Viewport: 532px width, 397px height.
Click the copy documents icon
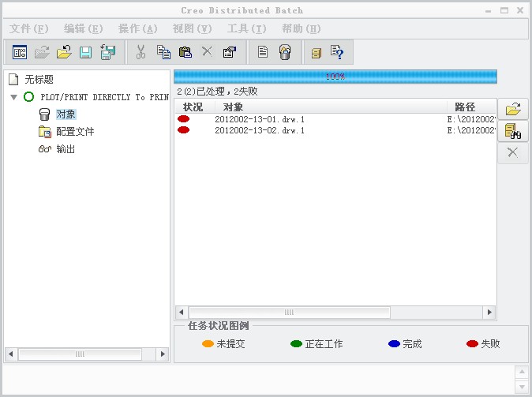pos(163,52)
